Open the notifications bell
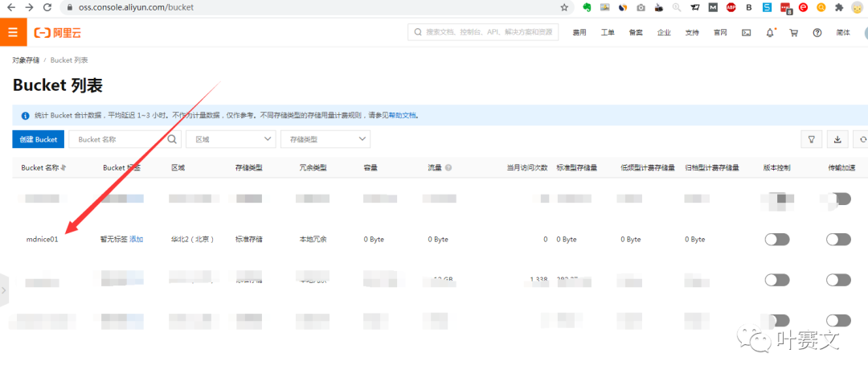 click(x=770, y=33)
